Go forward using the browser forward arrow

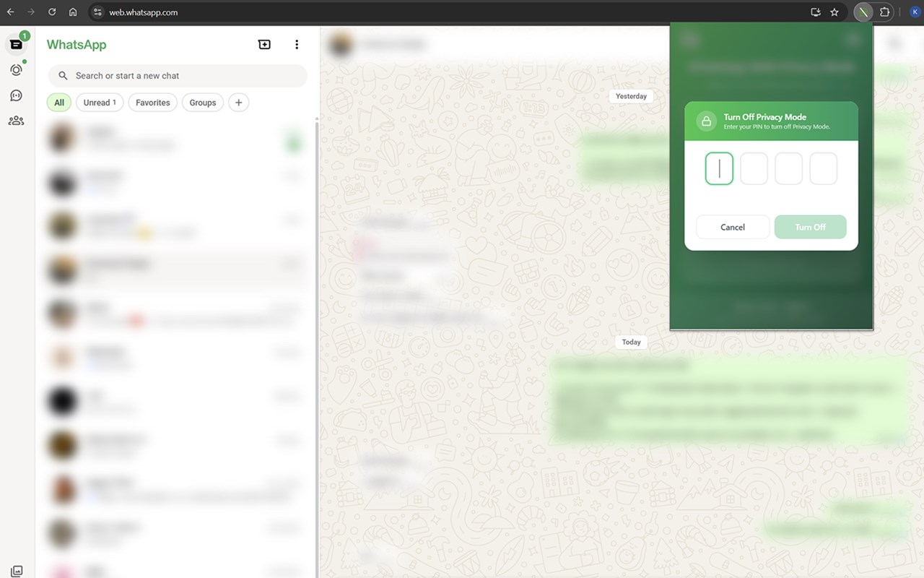(x=31, y=12)
